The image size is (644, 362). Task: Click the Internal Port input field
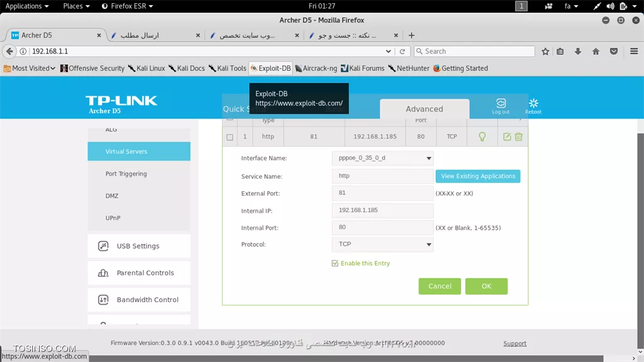click(382, 227)
